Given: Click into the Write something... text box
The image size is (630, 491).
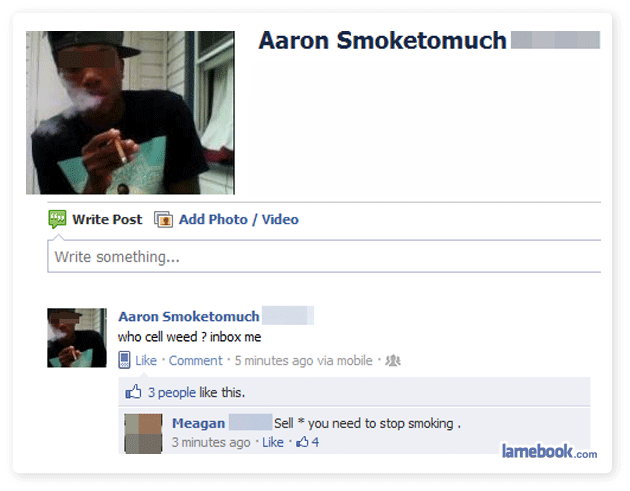Looking at the screenshot, I should [x=324, y=257].
